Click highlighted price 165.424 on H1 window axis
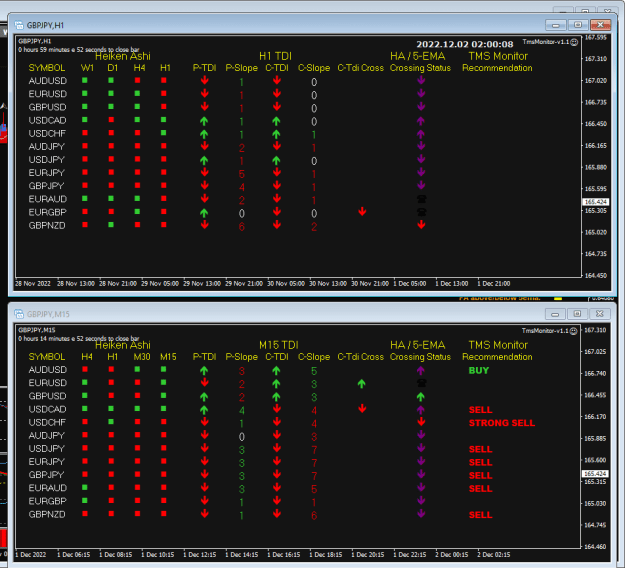This screenshot has width=625, height=568. (596, 202)
